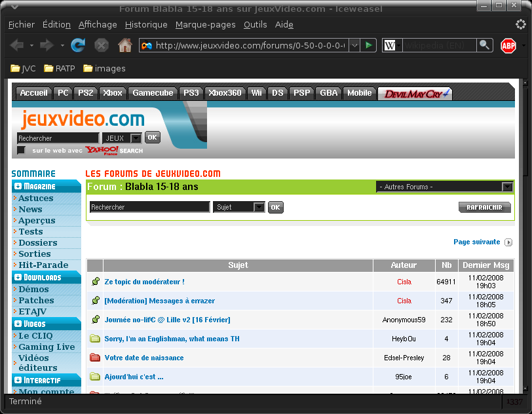Click the Page suivante arrow icon
The image size is (532, 414).
508,242
